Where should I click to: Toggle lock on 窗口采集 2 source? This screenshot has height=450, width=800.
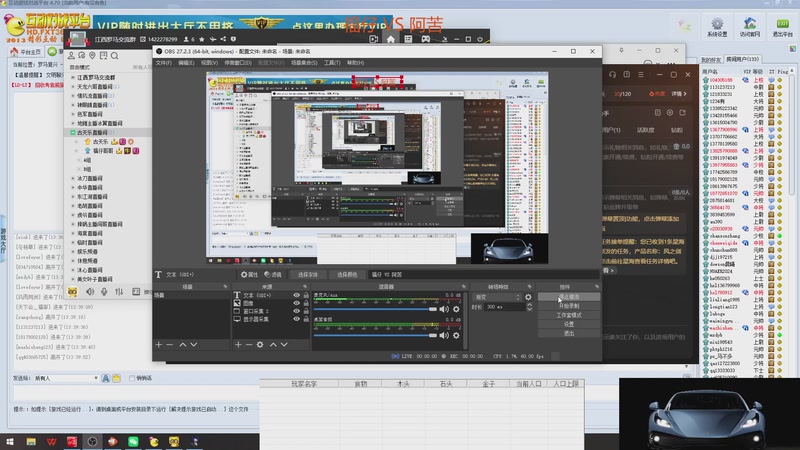pos(306,311)
